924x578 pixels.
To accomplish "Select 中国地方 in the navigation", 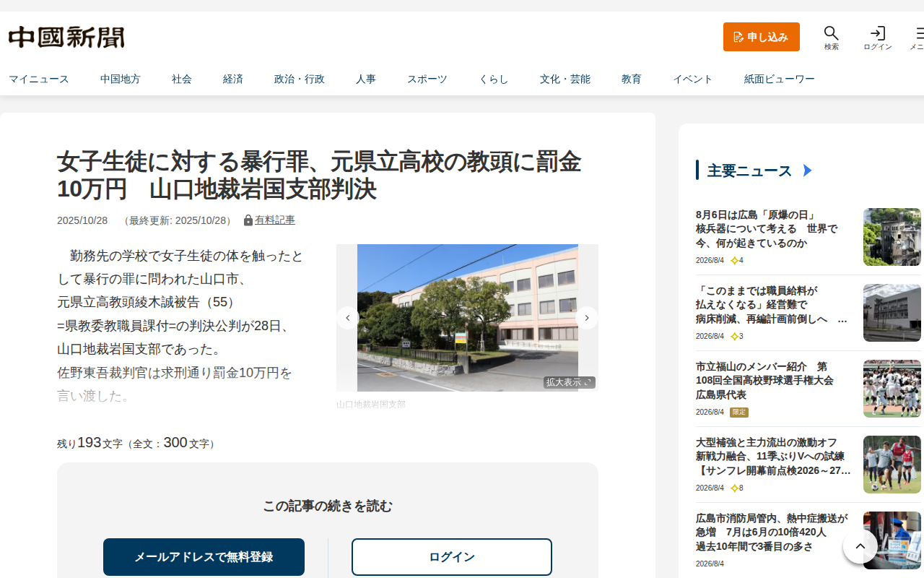I will [x=121, y=79].
